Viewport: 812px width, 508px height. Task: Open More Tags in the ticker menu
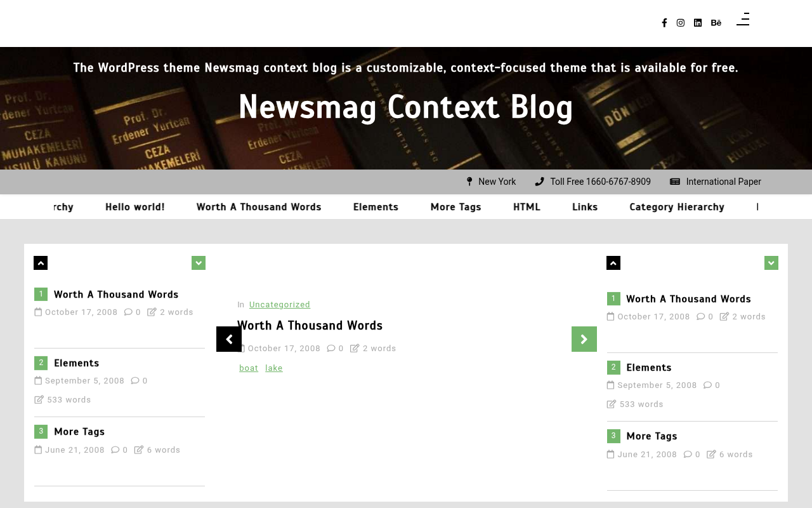pos(456,207)
